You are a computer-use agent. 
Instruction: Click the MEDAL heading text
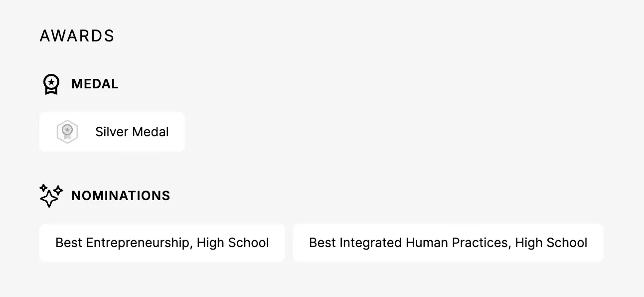(x=95, y=84)
